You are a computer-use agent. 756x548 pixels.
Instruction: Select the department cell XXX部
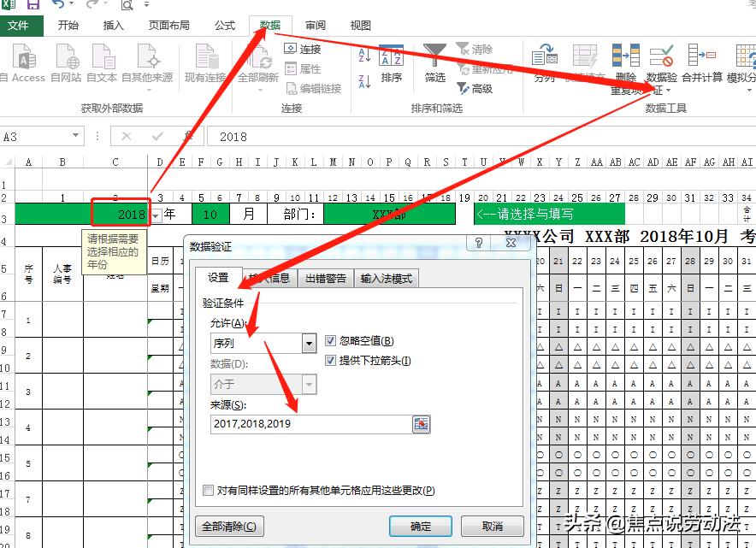[x=389, y=214]
